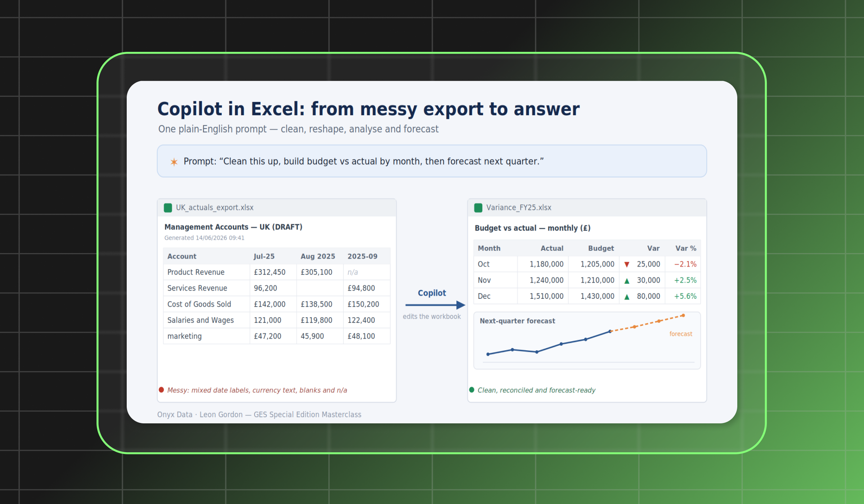
Task: Select the UK_actuals_export.xlsx file name
Action: point(215,208)
